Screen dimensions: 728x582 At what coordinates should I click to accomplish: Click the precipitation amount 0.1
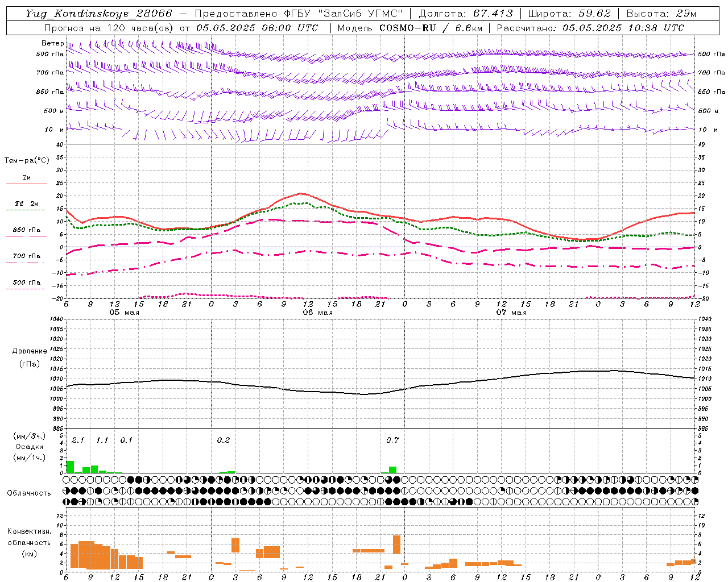(x=126, y=440)
